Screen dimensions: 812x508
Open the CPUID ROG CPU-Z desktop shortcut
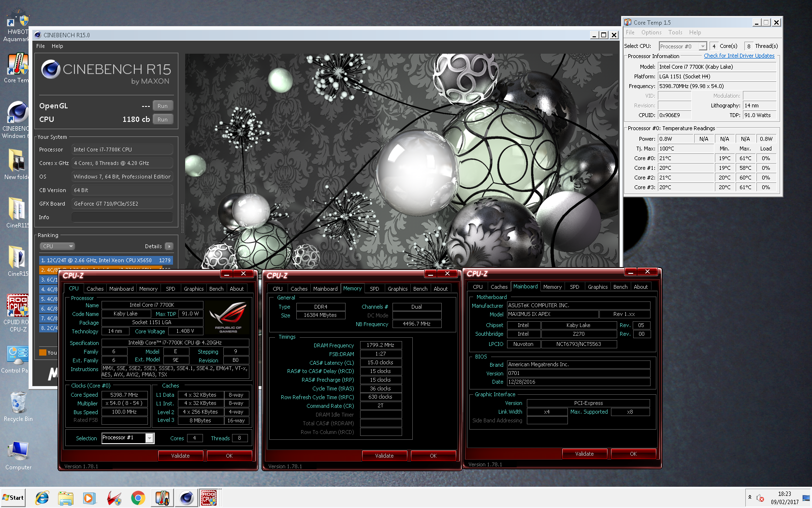click(x=17, y=314)
